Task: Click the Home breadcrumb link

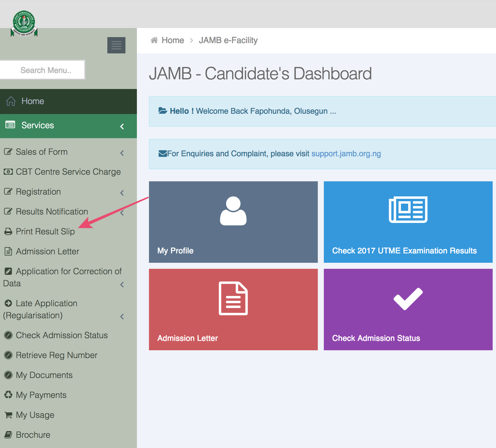Action: (x=173, y=40)
